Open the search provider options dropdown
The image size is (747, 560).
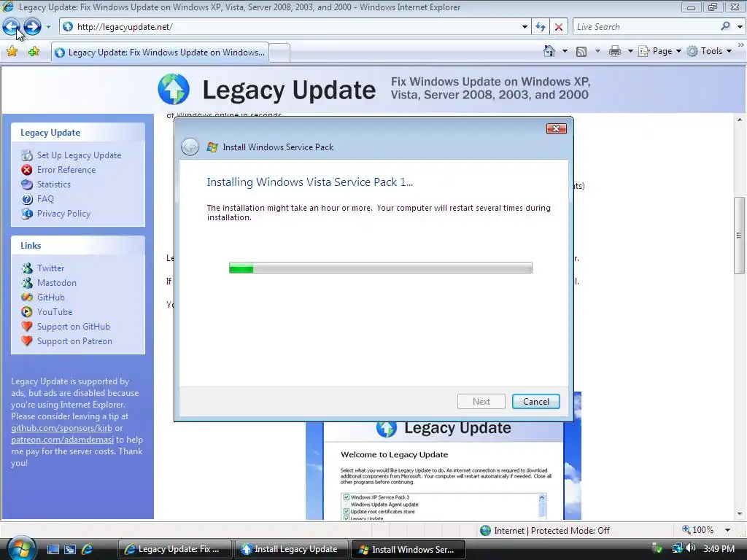pos(740,27)
